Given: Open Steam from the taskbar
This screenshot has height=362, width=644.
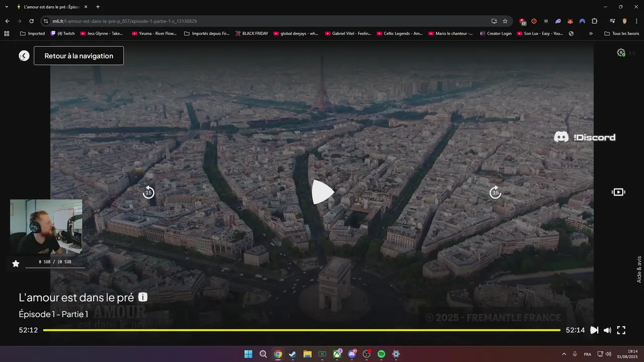Looking at the screenshot, I should click(x=292, y=354).
